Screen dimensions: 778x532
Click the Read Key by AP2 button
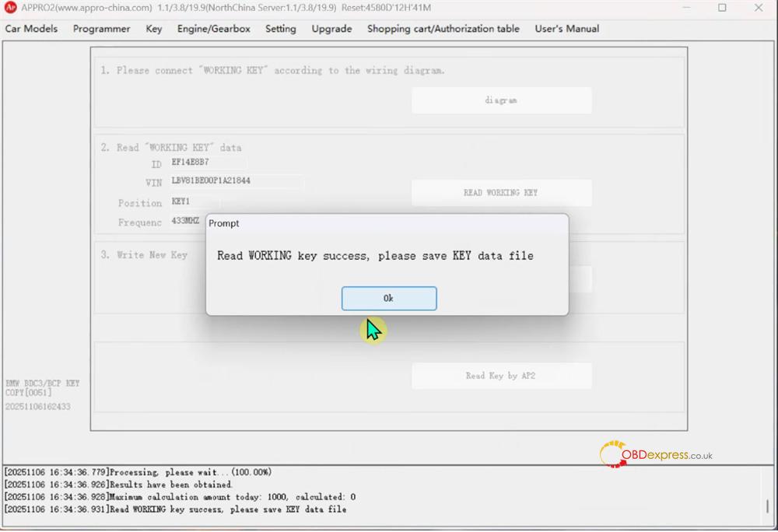point(501,375)
